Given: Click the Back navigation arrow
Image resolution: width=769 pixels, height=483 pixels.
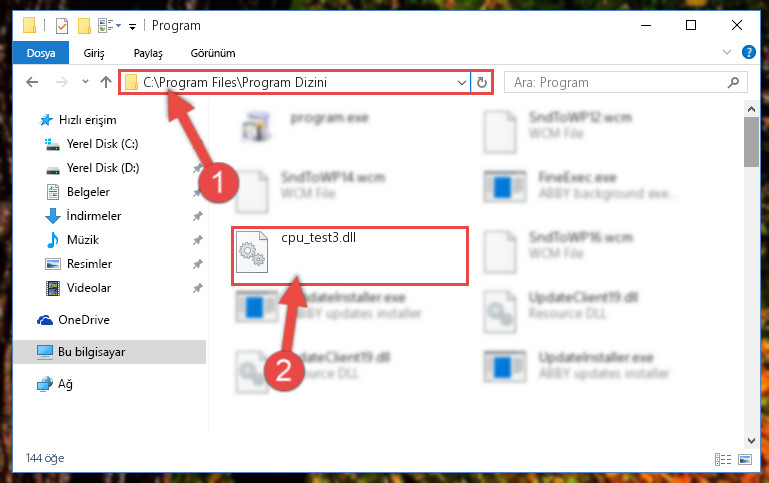Looking at the screenshot, I should coord(32,82).
